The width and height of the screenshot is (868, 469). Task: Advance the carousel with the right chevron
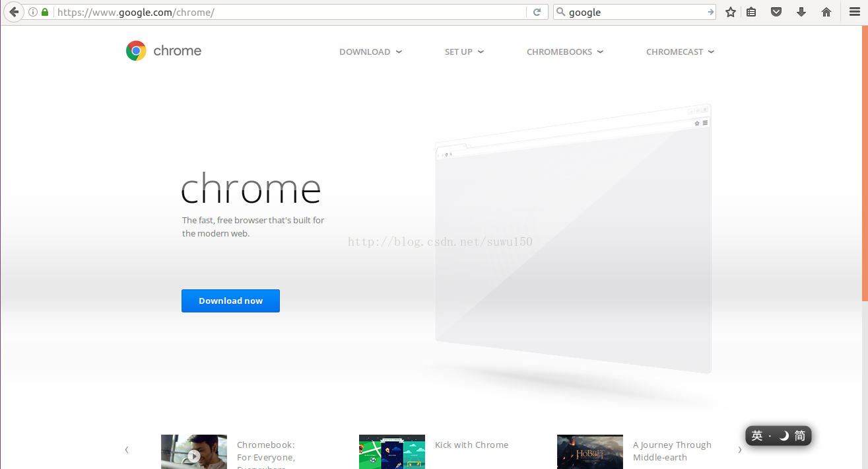739,450
